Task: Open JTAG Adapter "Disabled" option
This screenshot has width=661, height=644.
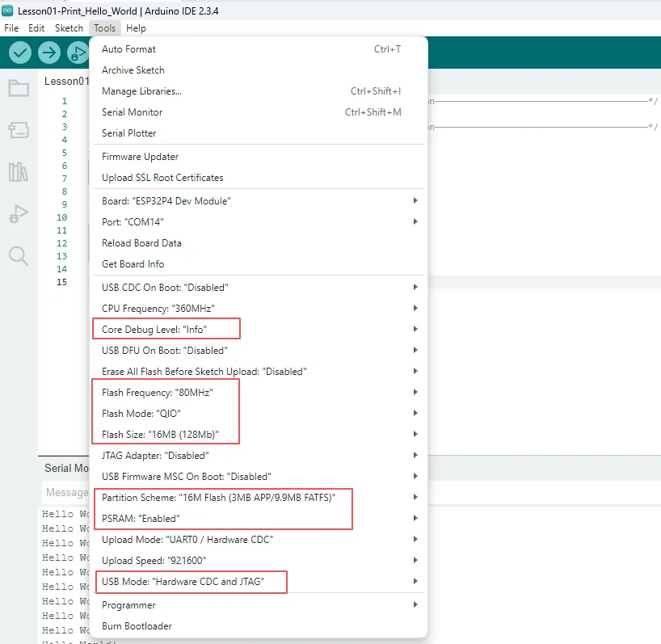Action: click(x=258, y=456)
